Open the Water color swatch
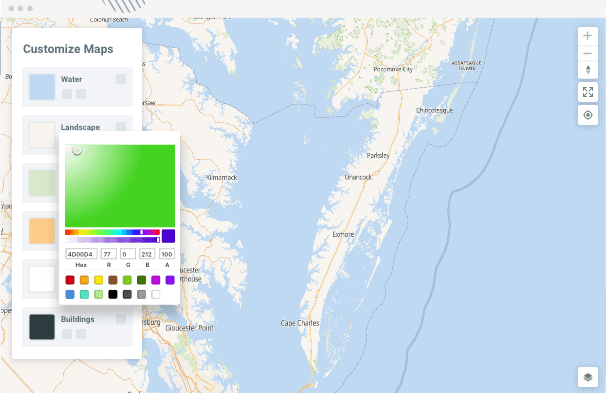 42,87
